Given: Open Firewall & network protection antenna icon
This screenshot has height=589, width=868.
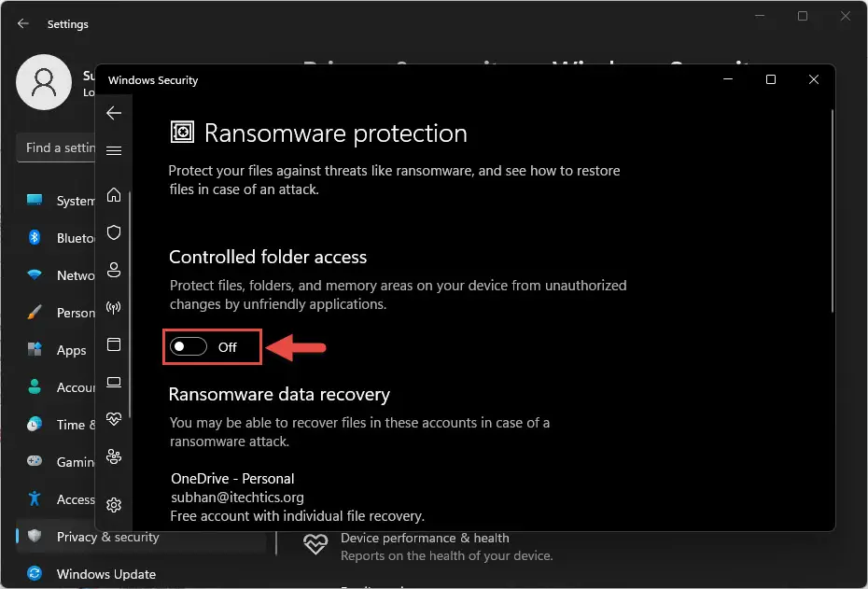Looking at the screenshot, I should (x=114, y=307).
